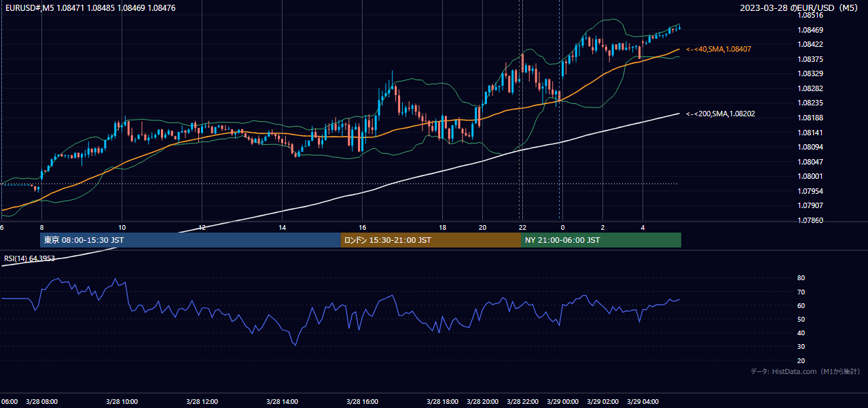Screen dimensions: 868x408
Task: Click the RSI scale value 50
Action: coord(801,319)
